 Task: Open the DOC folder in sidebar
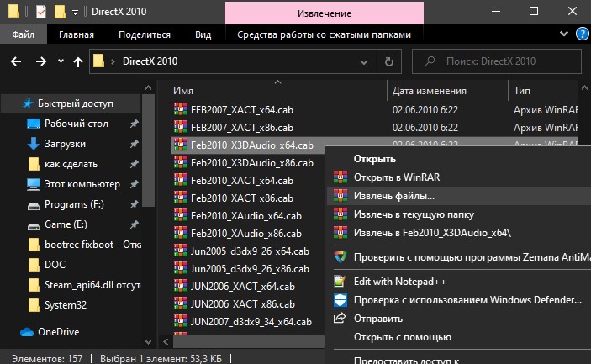[x=55, y=265]
